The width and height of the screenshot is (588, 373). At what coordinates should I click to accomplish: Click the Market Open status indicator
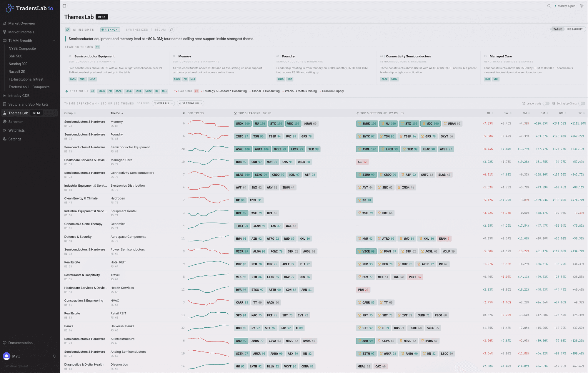(x=565, y=6)
